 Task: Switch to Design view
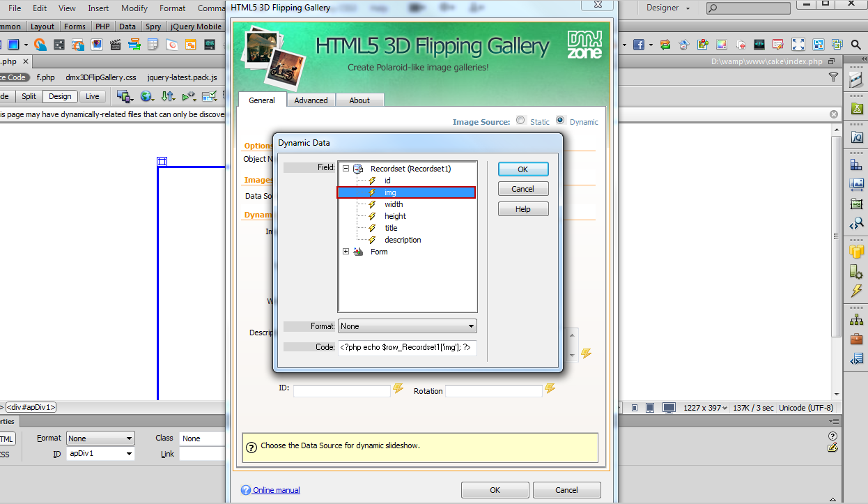pyautogui.click(x=60, y=96)
